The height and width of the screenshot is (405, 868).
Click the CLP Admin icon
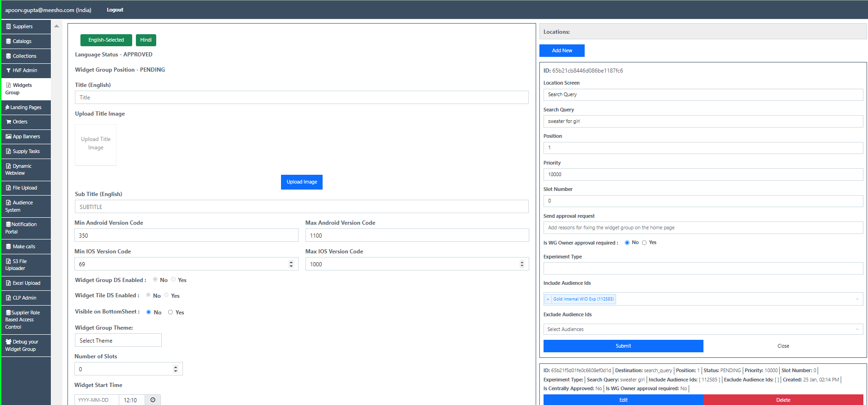point(8,298)
